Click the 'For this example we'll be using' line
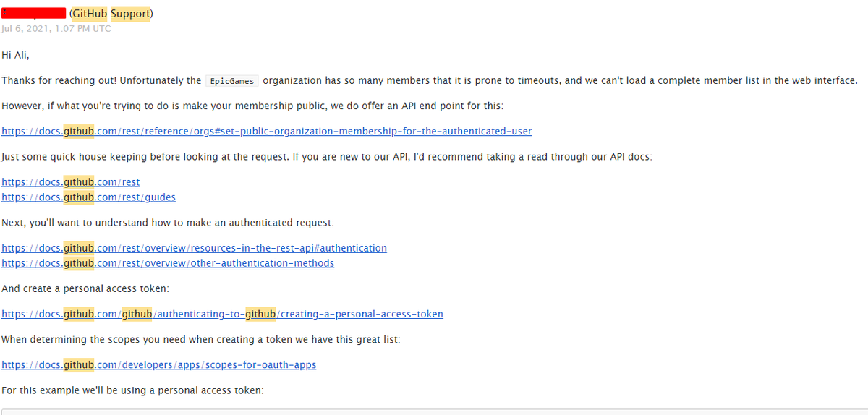Screen dimensions: 868x415 pyautogui.click(x=132, y=390)
